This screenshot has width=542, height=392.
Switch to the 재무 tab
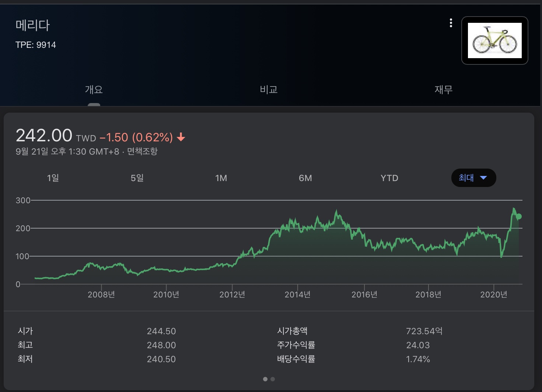point(443,89)
